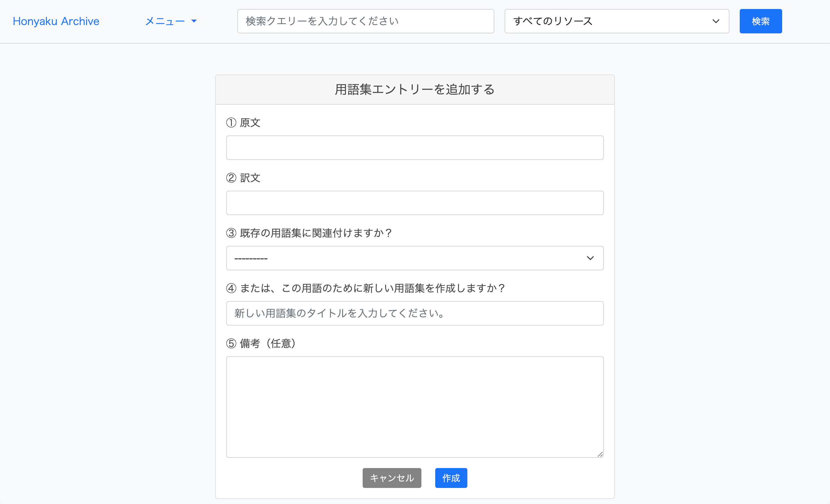The image size is (830, 504).
Task: Click the chevron of the resource selector
Action: 716,21
